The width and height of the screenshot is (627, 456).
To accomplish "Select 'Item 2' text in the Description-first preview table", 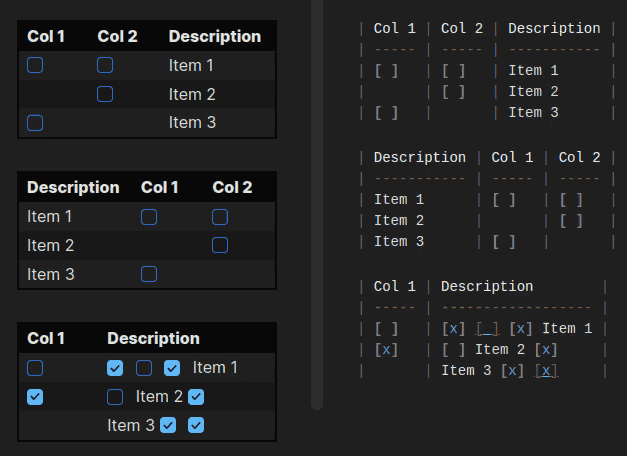I will point(50,245).
